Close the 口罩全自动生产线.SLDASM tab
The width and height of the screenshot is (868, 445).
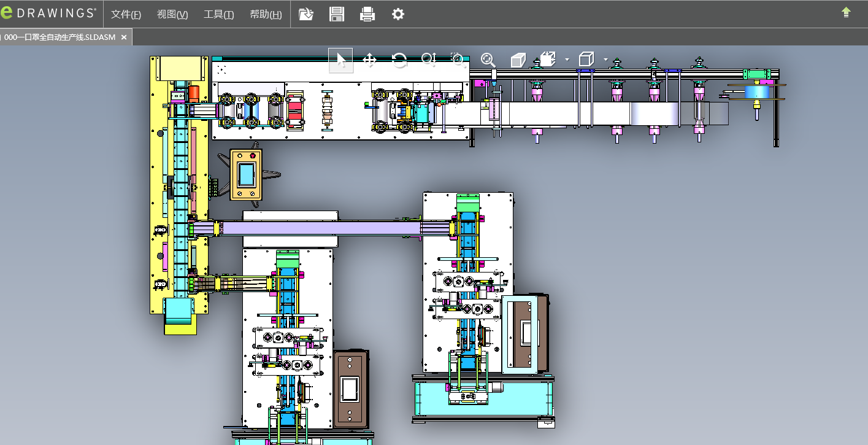(123, 37)
